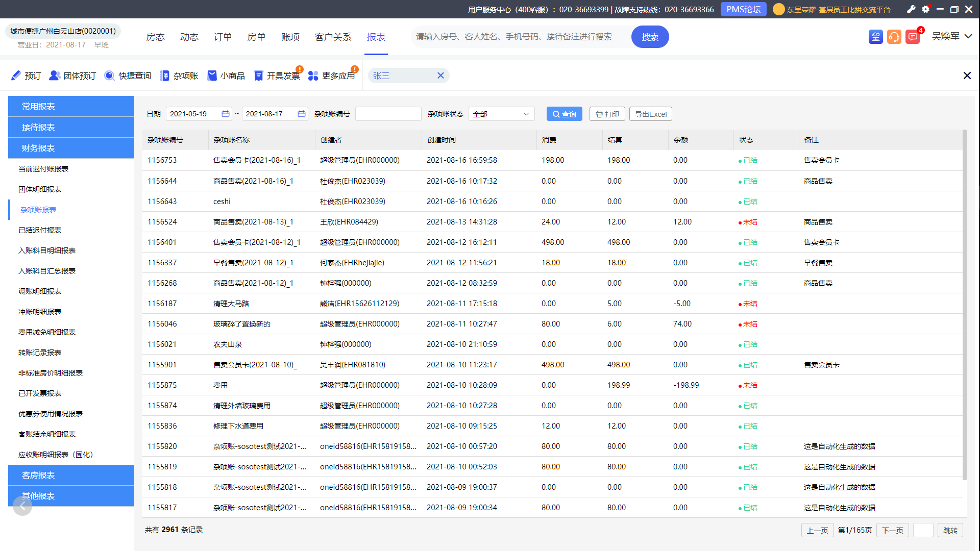Open start date calendar picker icon
This screenshot has width=980, height=551.
[x=225, y=114]
